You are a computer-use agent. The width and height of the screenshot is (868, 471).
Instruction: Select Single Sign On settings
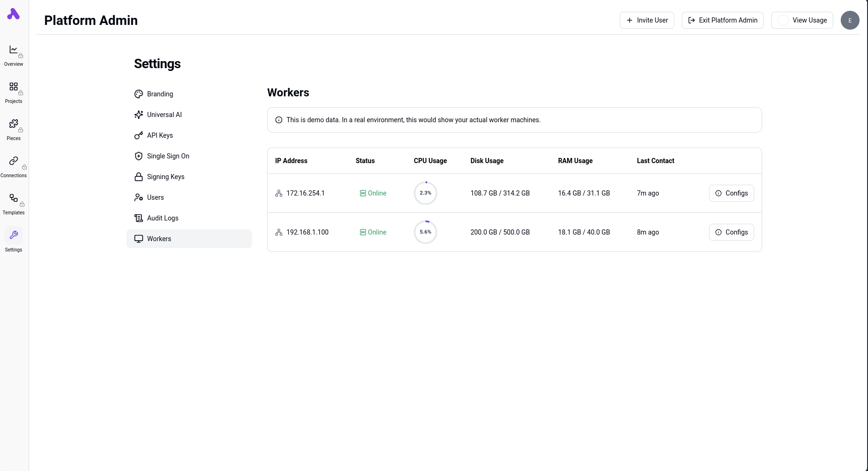pos(168,156)
